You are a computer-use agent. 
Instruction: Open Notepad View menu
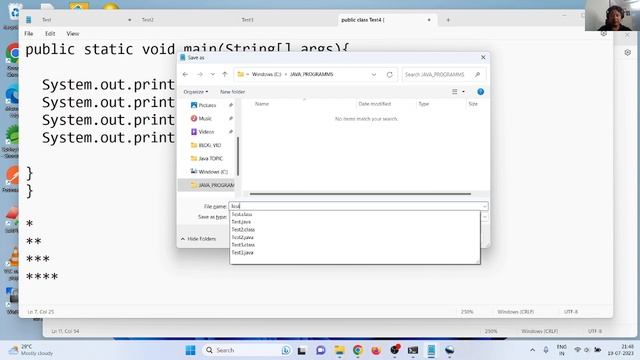point(73,33)
